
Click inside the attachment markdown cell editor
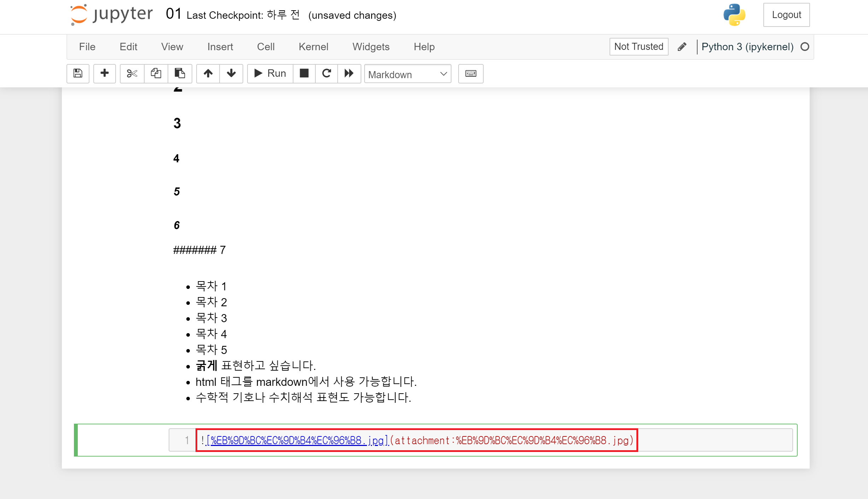pyautogui.click(x=707, y=440)
